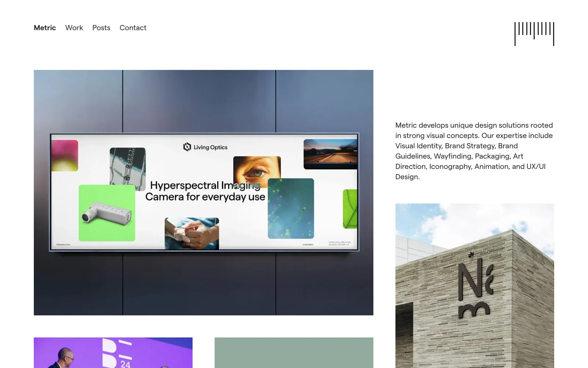Screen dimensions: 588x368
Task: Go to the Work page
Action: (x=74, y=28)
